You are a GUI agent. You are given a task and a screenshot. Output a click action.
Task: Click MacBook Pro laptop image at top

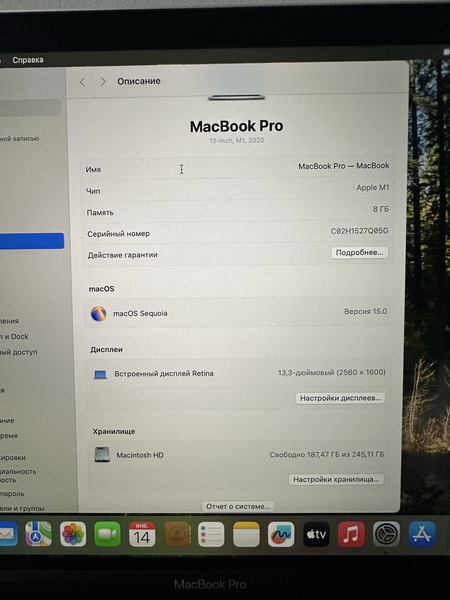[236, 97]
